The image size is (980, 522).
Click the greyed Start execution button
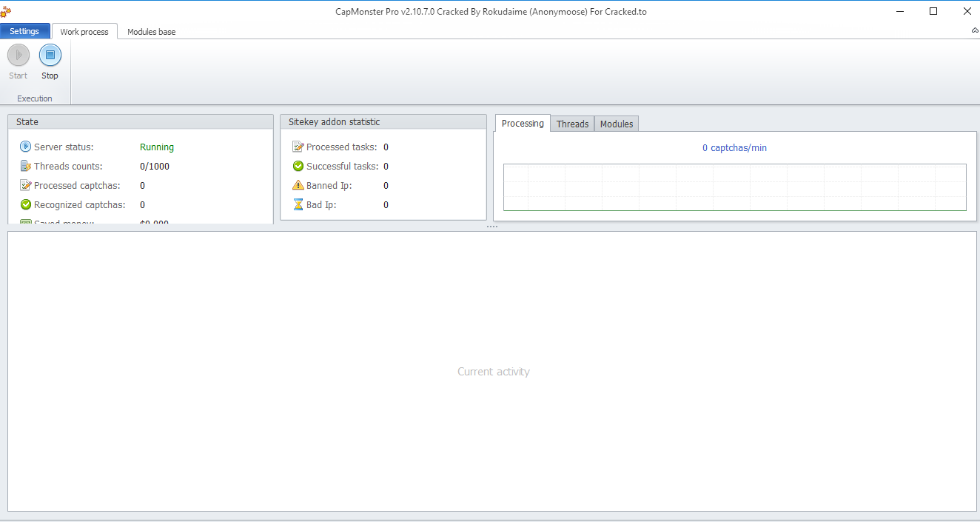19,62
